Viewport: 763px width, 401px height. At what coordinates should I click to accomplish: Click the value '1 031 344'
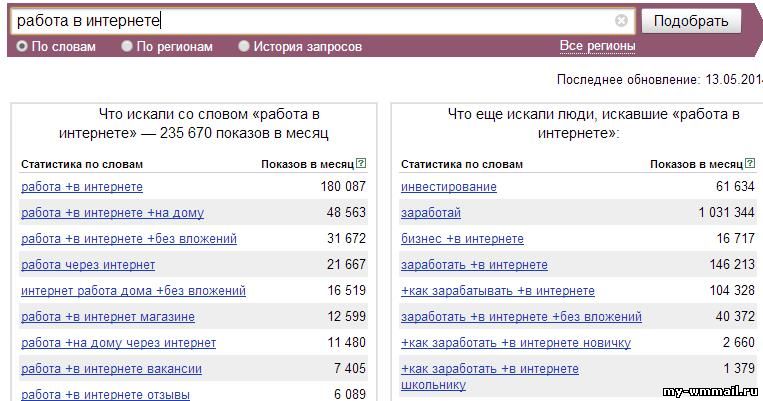tap(727, 213)
